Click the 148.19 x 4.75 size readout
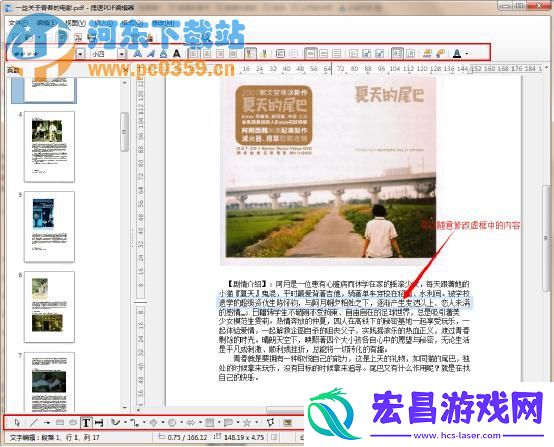This screenshot has width=554, height=447. pos(244,437)
